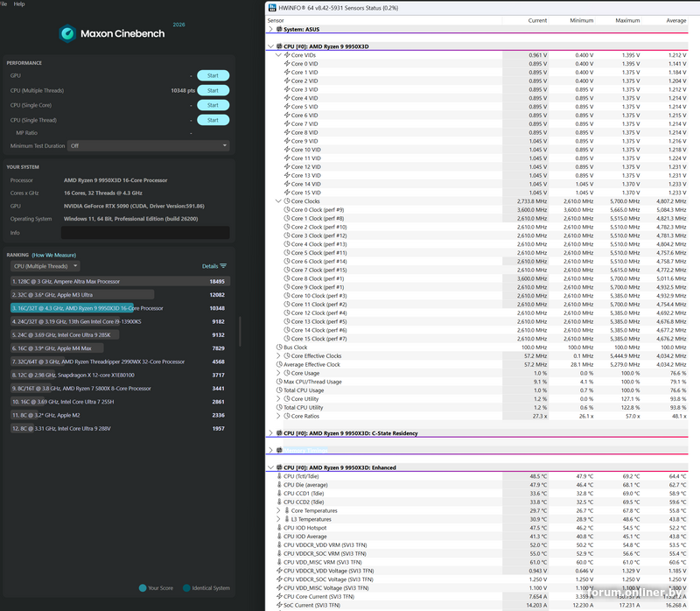700x611 pixels.
Task: Click the clock icon beside Bus Clock
Action: tap(278, 348)
